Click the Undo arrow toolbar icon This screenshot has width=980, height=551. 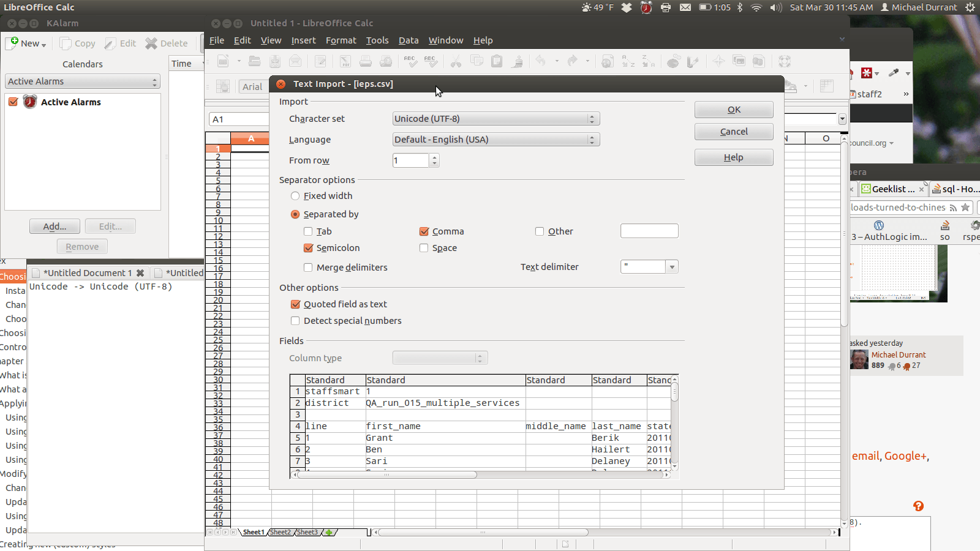click(540, 61)
